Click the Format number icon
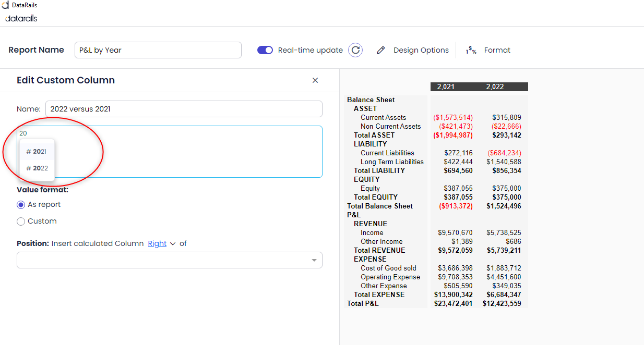Image resolution: width=644 pixels, height=345 pixels. point(471,51)
